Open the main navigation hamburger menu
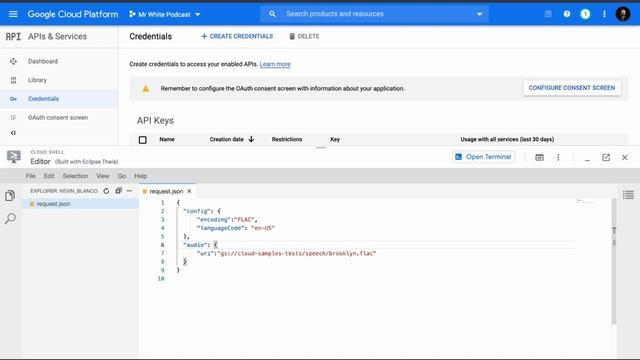This screenshot has height=360, width=640. click(x=13, y=14)
